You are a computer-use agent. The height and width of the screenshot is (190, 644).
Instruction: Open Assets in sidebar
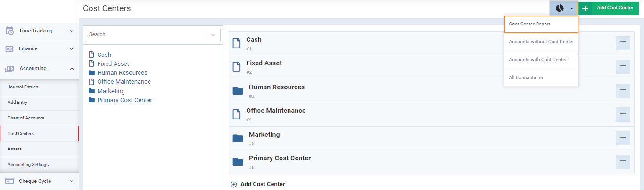point(39,149)
